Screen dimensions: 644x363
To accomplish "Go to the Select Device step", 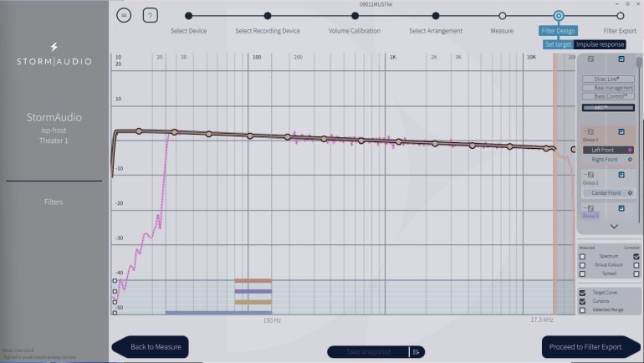I will [188, 16].
